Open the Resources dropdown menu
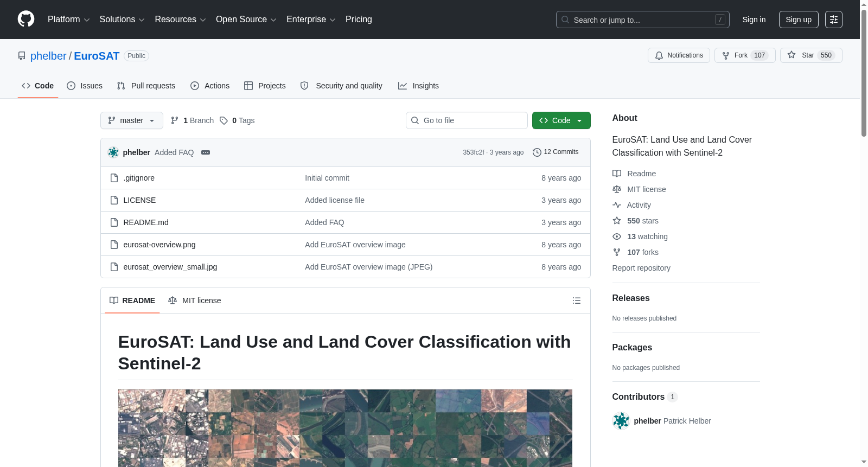The height and width of the screenshot is (467, 868). [x=180, y=20]
